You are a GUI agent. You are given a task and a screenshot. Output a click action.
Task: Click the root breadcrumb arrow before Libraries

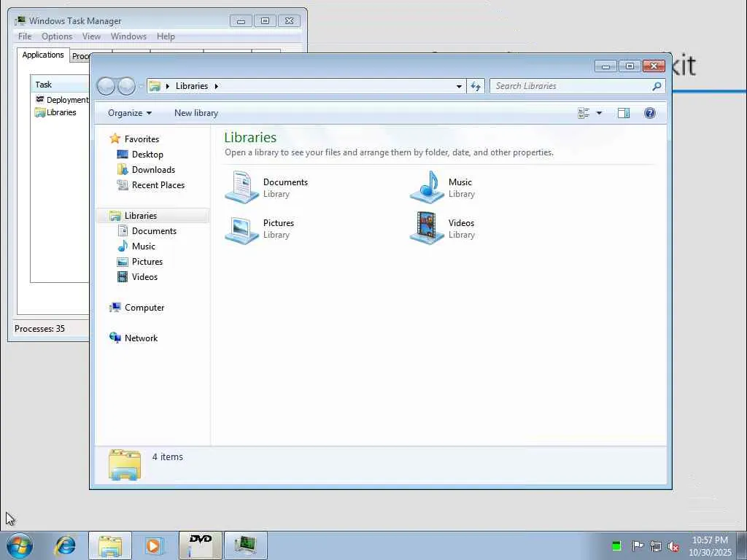point(168,86)
